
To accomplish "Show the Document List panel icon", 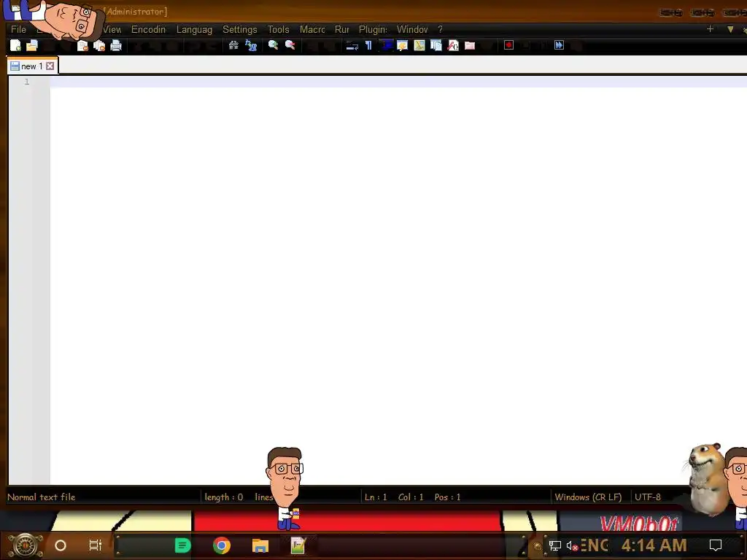I will coord(436,45).
